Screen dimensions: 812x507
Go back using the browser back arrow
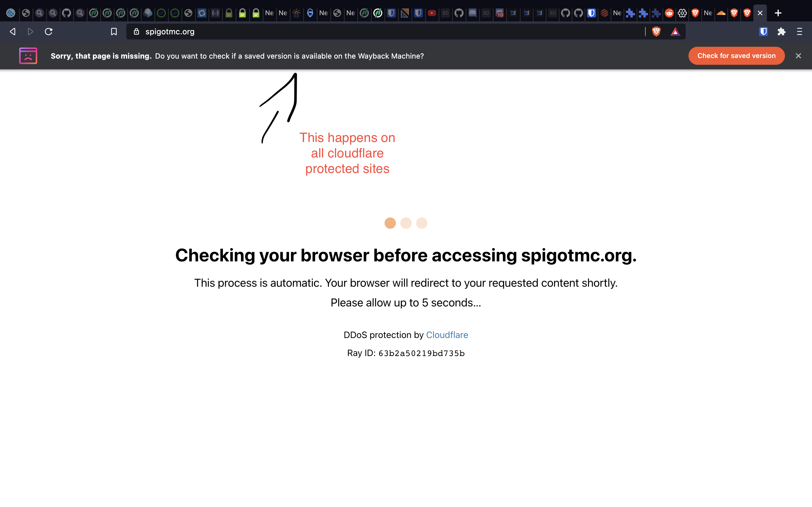coord(13,32)
